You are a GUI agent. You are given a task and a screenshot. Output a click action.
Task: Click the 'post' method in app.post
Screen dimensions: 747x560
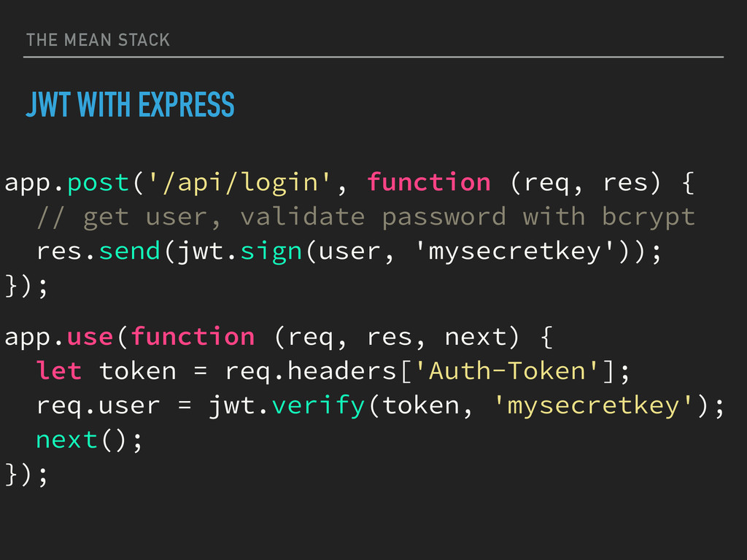(98, 184)
